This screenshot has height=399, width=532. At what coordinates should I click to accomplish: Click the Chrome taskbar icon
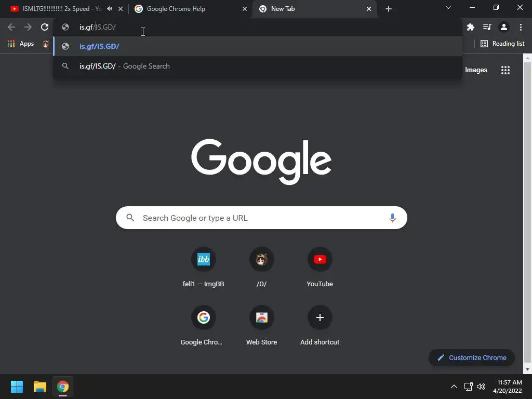click(x=63, y=387)
